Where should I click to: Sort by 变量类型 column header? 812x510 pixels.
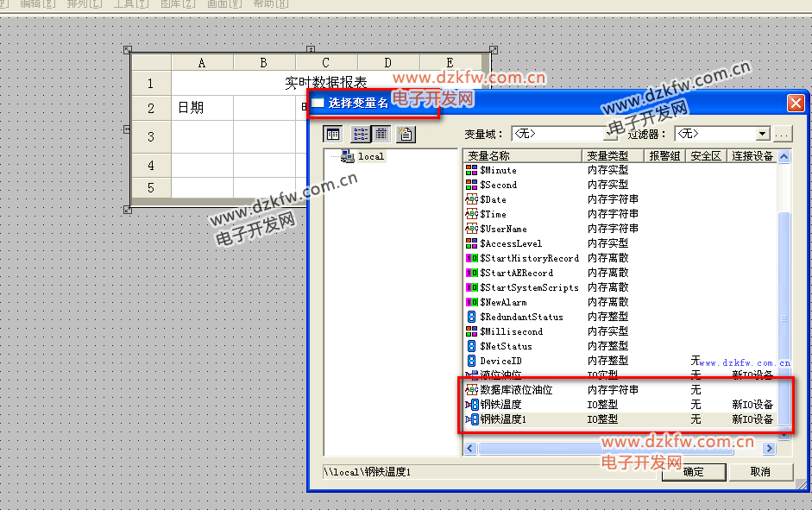click(613, 156)
